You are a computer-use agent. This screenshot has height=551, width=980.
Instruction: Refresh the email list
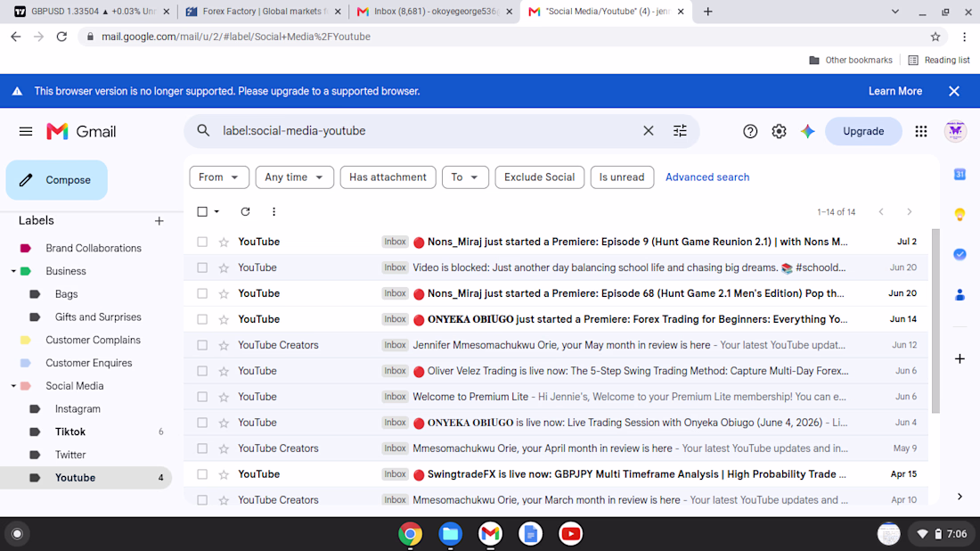point(245,211)
